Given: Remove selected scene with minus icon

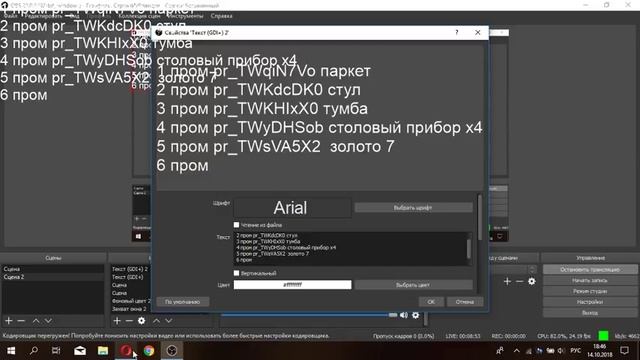Looking at the screenshot, I should [21, 321].
